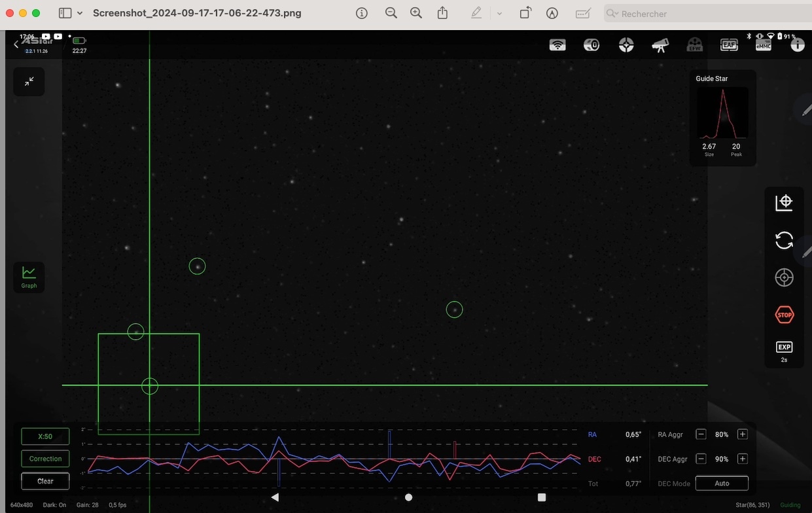
Task: Open the EFW filter wheel settings
Action: pos(694,44)
